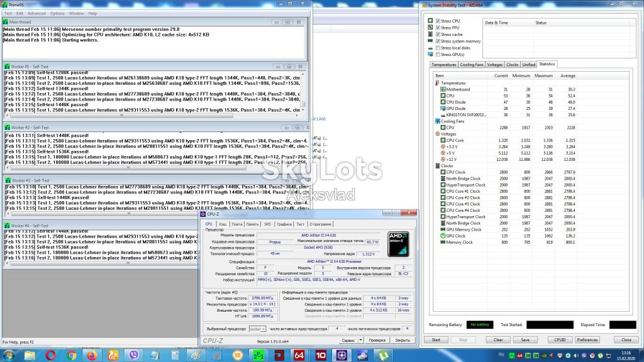Click the Закрыть button in CPU-Z

point(402,340)
